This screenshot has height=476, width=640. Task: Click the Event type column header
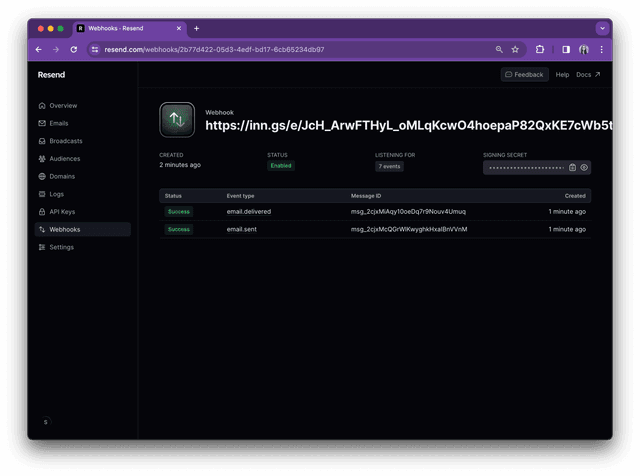click(x=240, y=196)
